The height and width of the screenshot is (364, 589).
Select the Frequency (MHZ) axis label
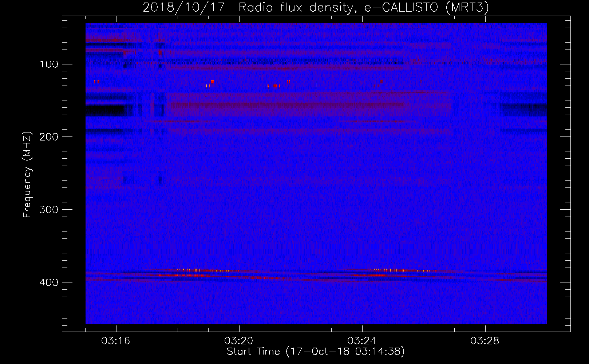(27, 174)
